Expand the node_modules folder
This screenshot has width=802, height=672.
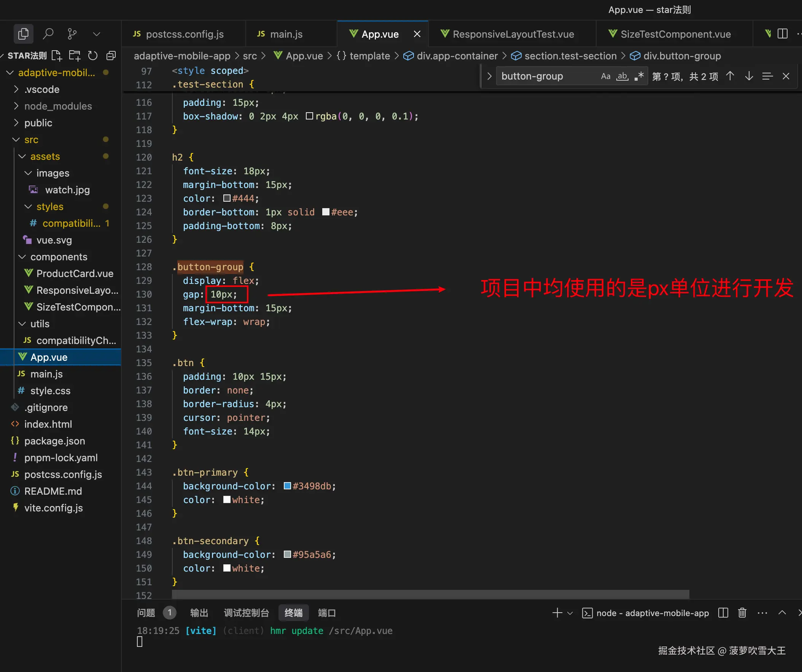58,106
